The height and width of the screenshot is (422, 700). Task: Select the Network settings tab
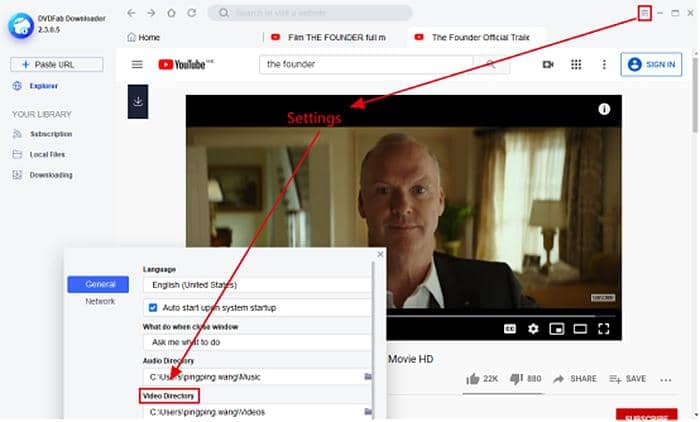[x=100, y=301]
